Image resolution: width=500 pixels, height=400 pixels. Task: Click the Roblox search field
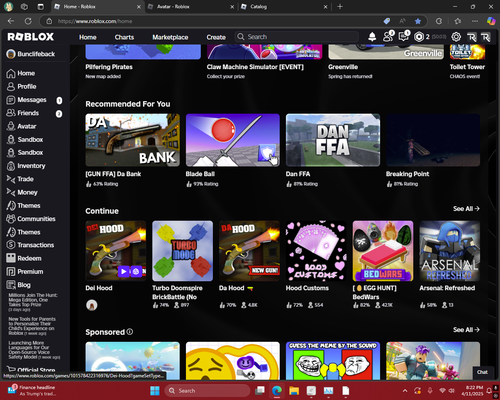pyautogui.click(x=297, y=37)
